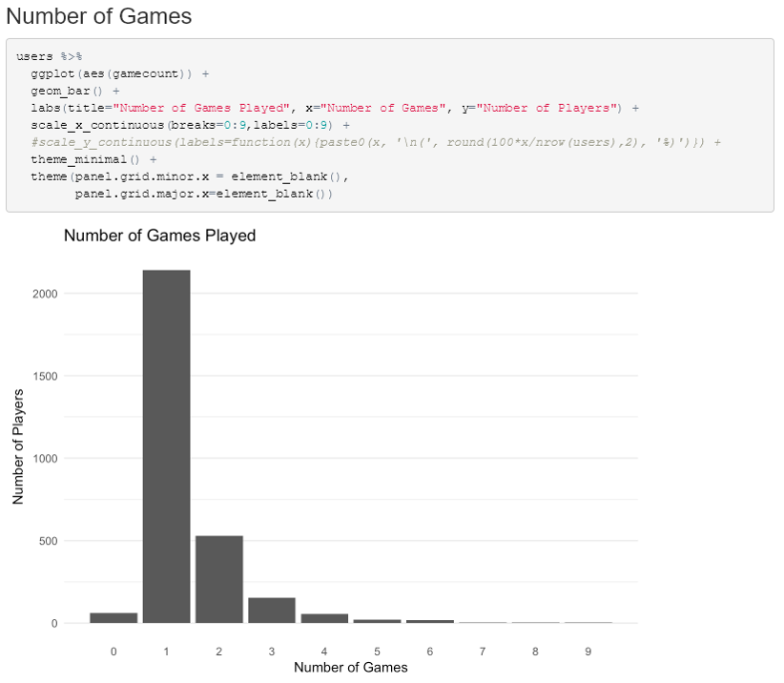Click the geom_bar() line in the code
Screen dimensions: 784x683
(x=75, y=91)
